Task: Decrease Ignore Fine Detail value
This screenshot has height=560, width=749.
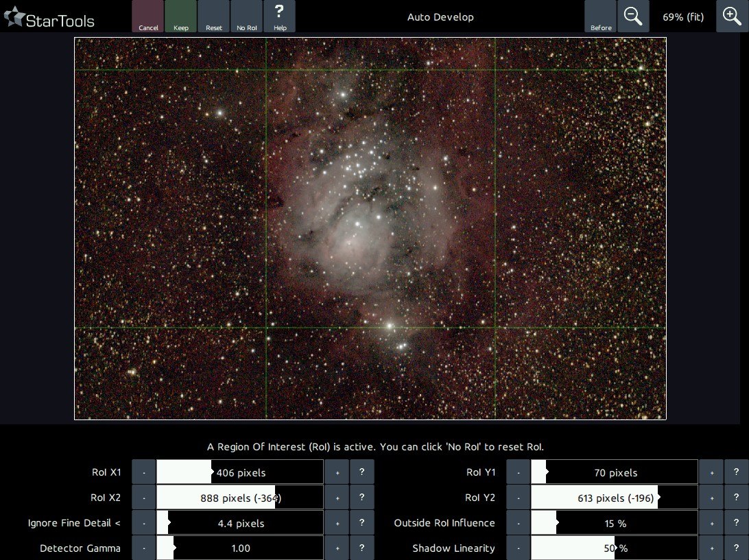Action: click(x=144, y=523)
